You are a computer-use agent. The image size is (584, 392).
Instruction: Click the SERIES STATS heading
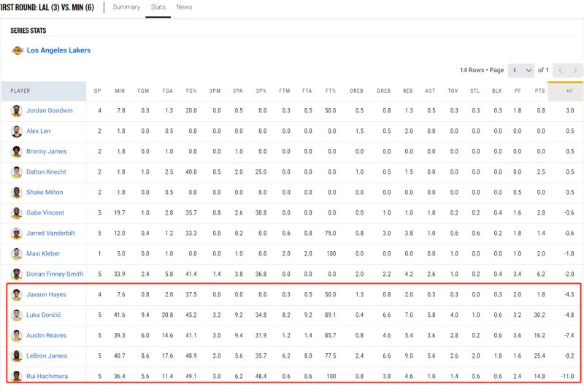pos(28,31)
